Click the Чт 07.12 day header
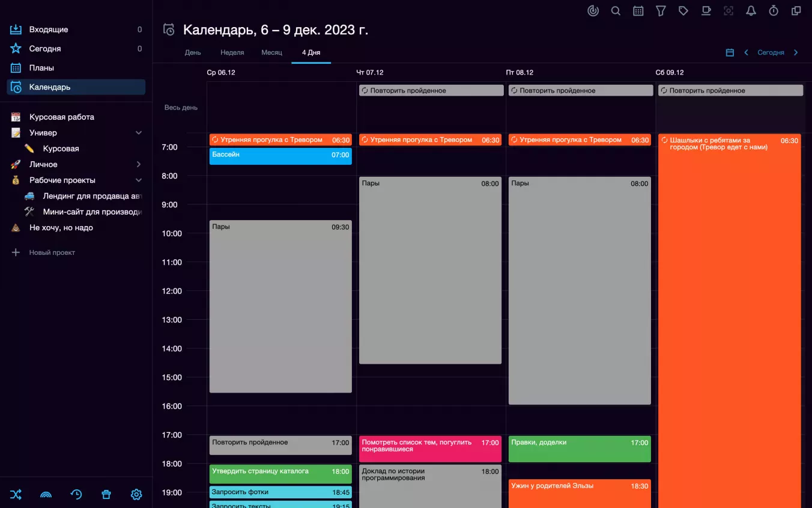 370,72
